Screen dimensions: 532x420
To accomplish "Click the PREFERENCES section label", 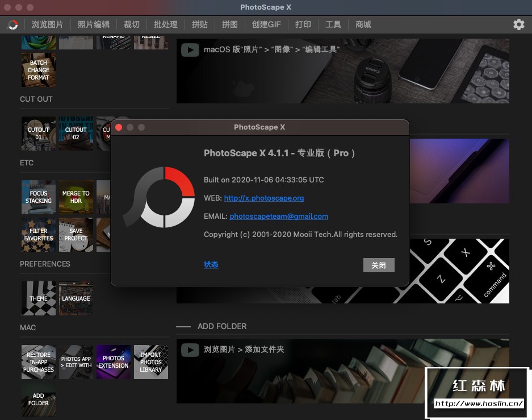I will coord(45,264).
